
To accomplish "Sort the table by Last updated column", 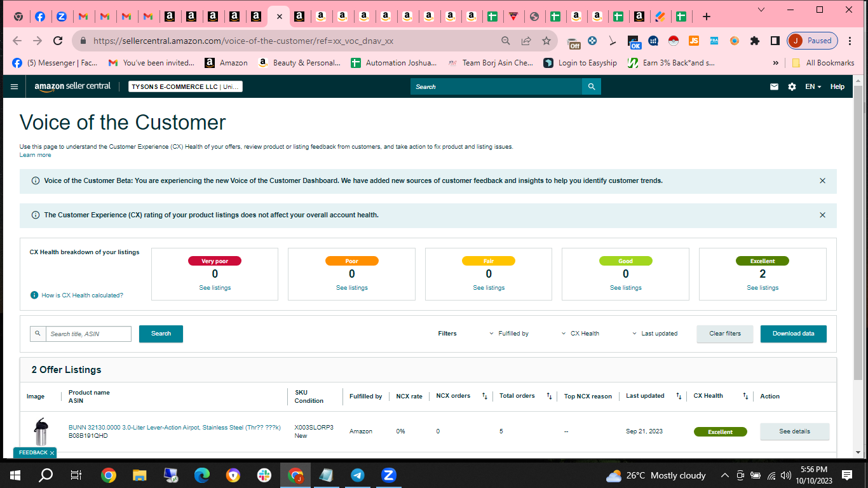I will coord(679,396).
